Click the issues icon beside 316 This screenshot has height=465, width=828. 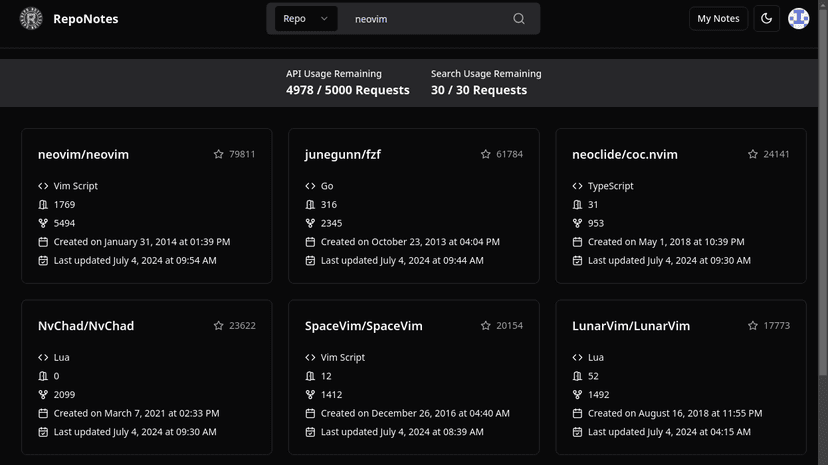310,204
